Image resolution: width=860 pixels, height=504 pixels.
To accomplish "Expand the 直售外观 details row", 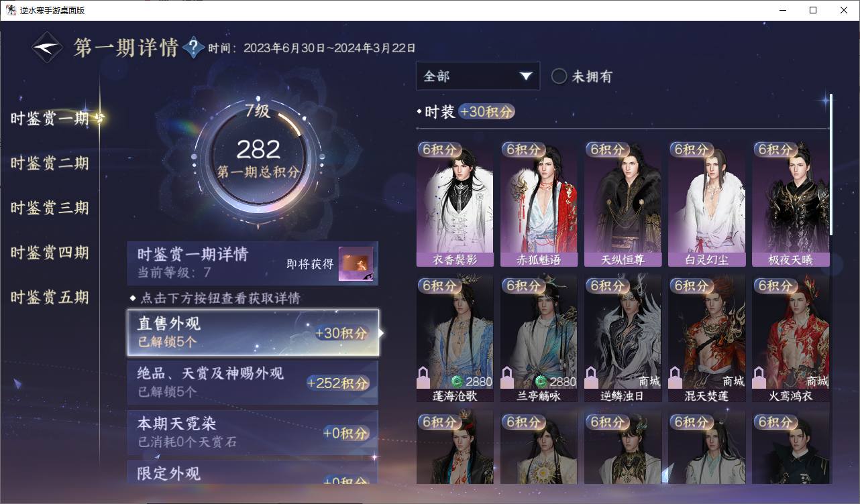I will pos(253,332).
